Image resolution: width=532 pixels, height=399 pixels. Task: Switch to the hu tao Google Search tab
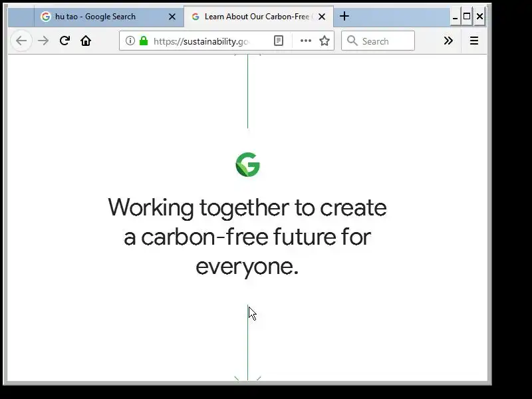click(x=109, y=16)
